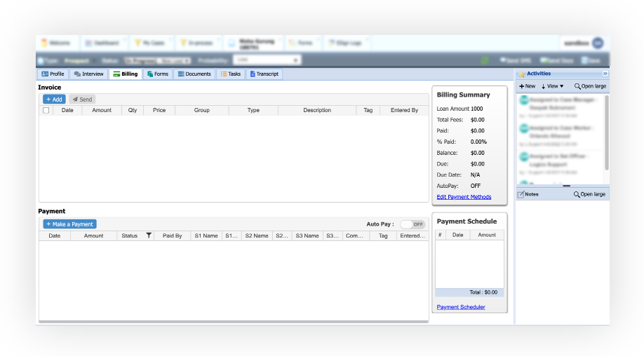Click the S2 Name column header
The width and height of the screenshot is (644, 356).
(257, 236)
